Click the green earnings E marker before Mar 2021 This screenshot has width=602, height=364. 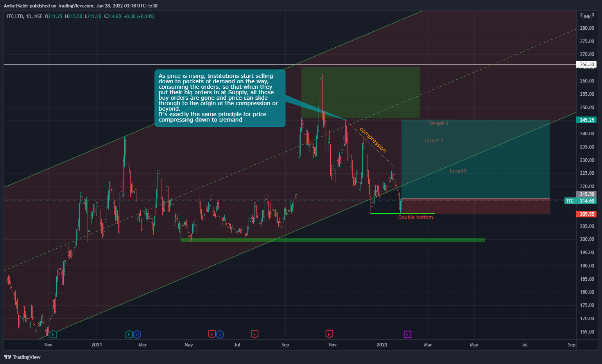(x=129, y=334)
